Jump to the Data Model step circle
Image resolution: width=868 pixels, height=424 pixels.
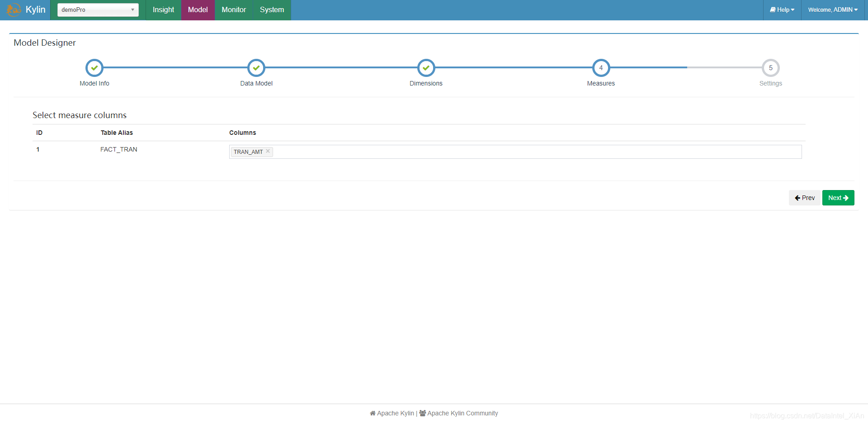(x=256, y=68)
